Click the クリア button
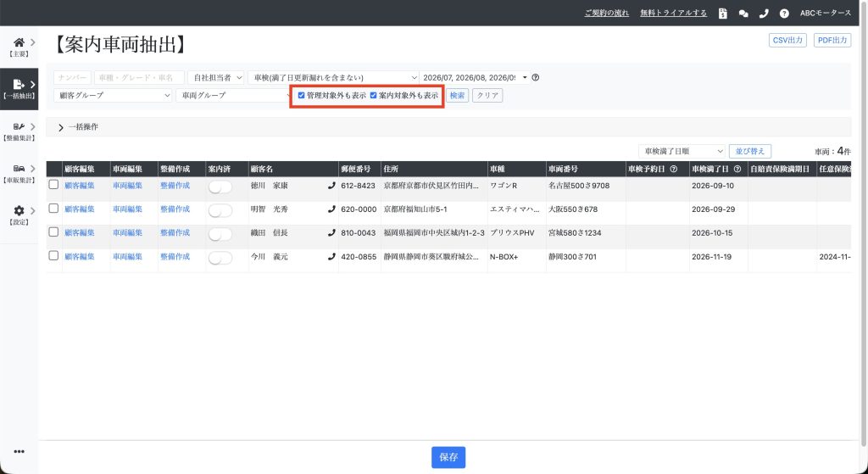Screen dimensions: 868x474 [x=487, y=95]
